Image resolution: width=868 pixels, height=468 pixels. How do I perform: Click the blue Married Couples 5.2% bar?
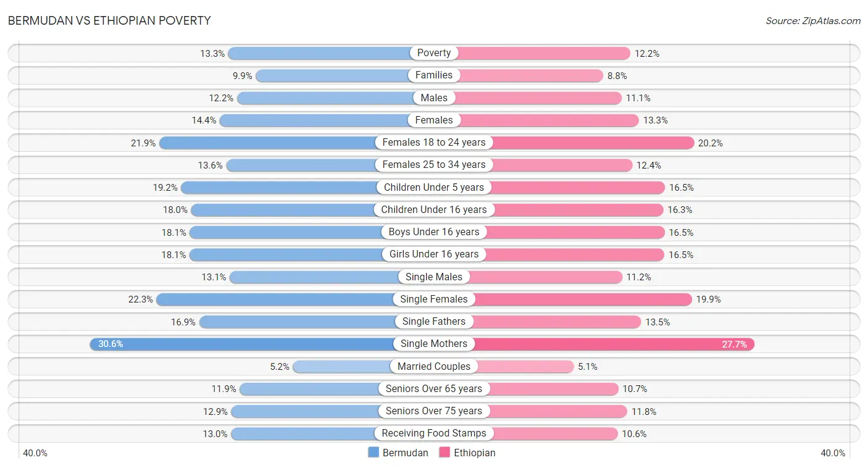363,366
